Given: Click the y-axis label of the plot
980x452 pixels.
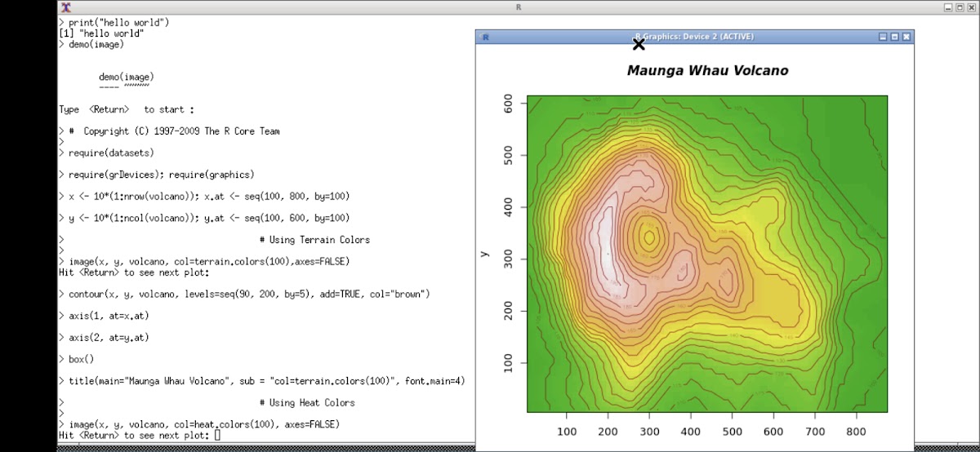Looking at the screenshot, I should point(484,254).
